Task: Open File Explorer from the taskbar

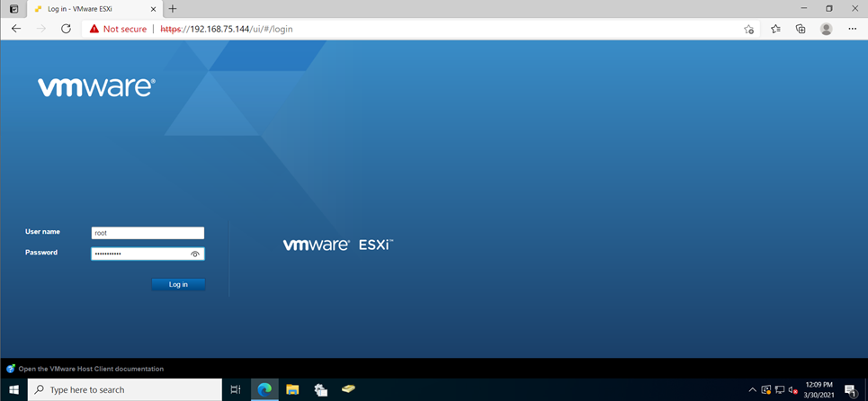Action: [292, 389]
